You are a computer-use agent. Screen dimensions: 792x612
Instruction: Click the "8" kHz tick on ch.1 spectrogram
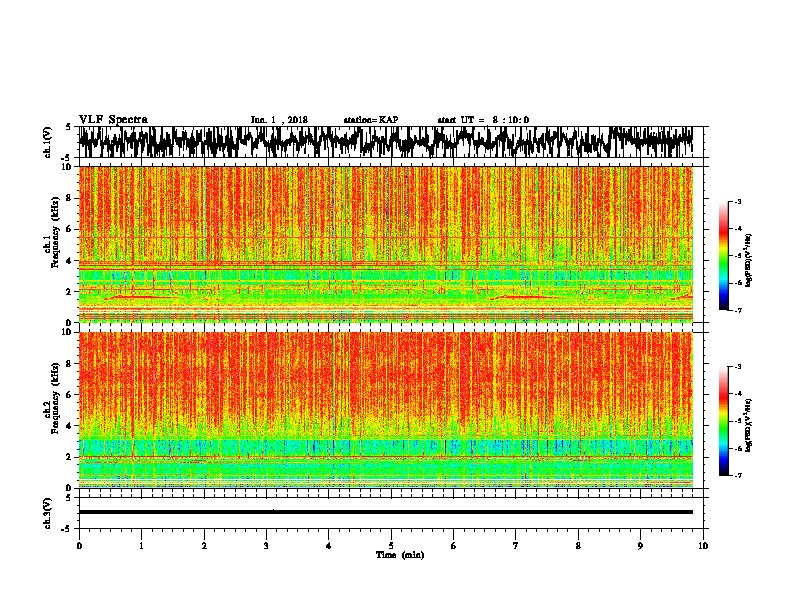click(70, 198)
